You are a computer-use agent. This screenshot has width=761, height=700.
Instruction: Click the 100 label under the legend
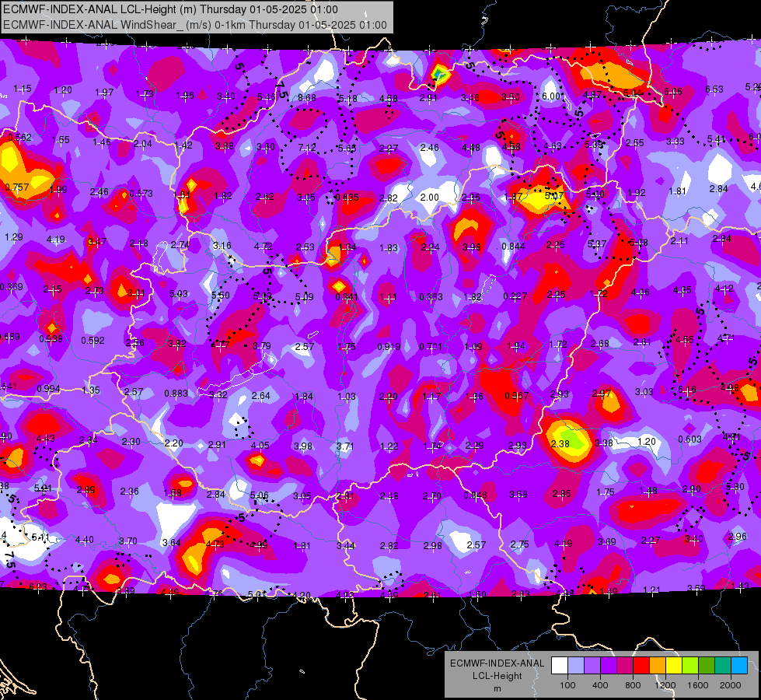[567, 685]
